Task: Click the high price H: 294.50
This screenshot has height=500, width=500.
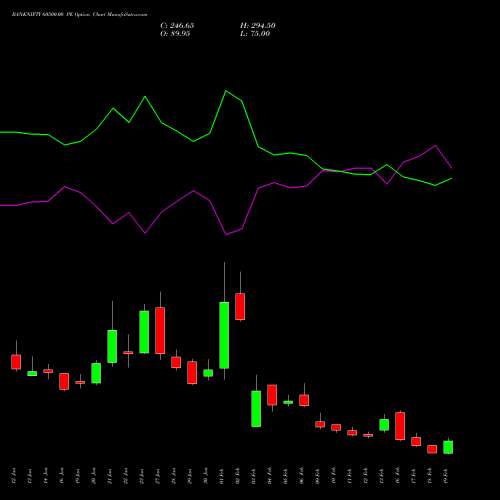Action: tap(258, 25)
